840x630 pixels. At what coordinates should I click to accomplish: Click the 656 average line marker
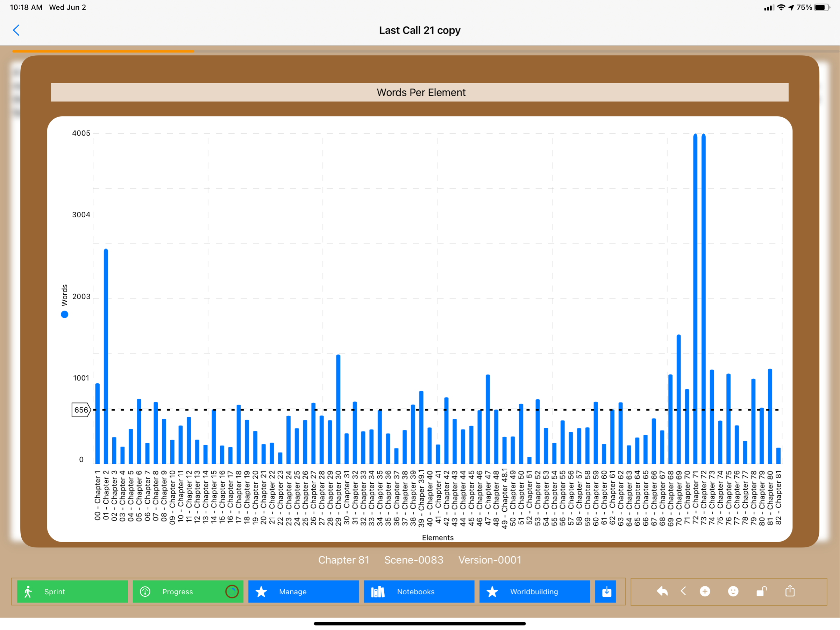pyautogui.click(x=81, y=410)
